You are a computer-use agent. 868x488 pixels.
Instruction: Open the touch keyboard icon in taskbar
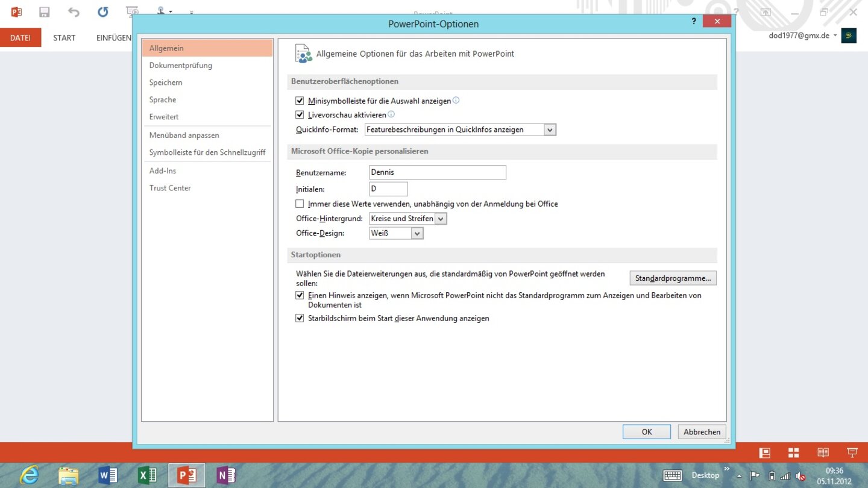coord(672,475)
